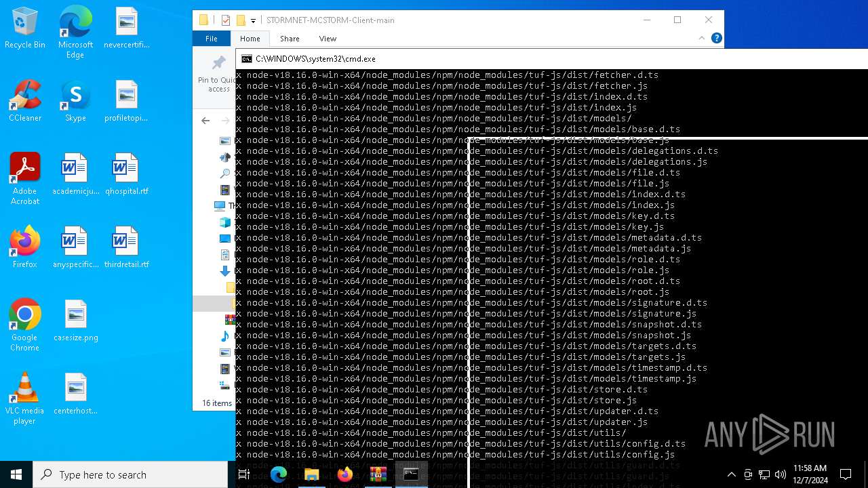Open Adobe Acrobat desktop shortcut
The image size is (868, 488).
25,179
